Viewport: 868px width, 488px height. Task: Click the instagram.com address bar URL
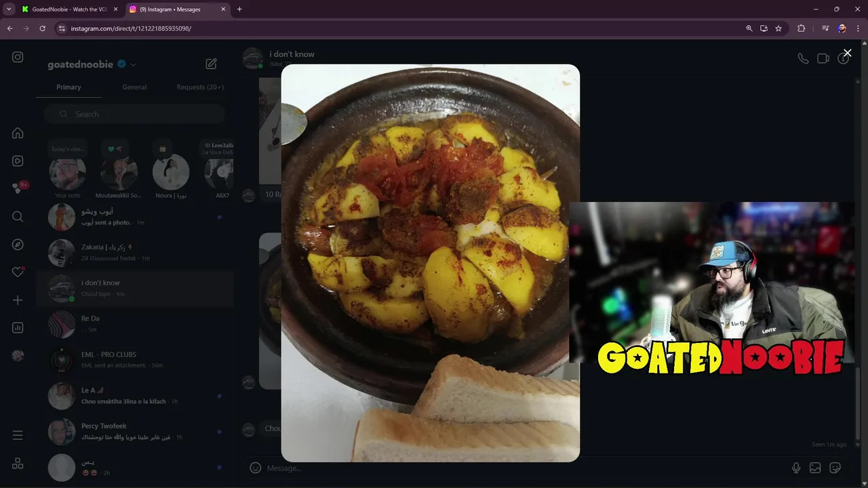point(131,28)
